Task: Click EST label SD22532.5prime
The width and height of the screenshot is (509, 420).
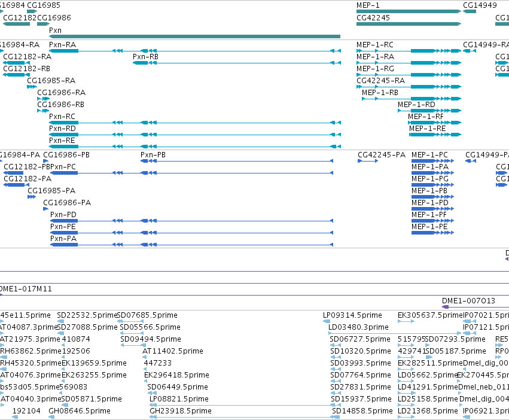Action: 87,315
